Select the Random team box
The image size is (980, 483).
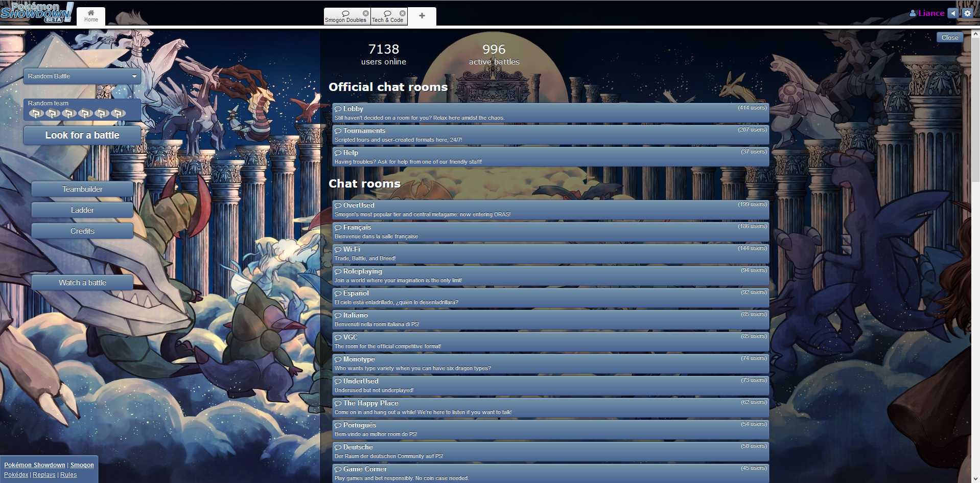point(82,109)
